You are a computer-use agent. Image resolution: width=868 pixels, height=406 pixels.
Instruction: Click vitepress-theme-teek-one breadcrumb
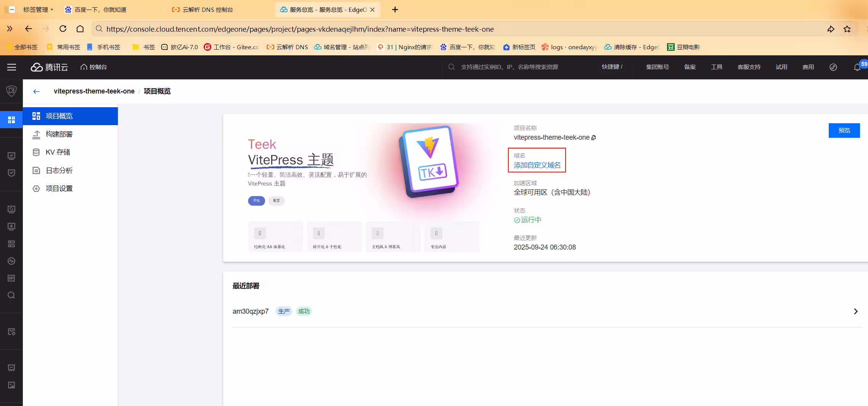[94, 91]
